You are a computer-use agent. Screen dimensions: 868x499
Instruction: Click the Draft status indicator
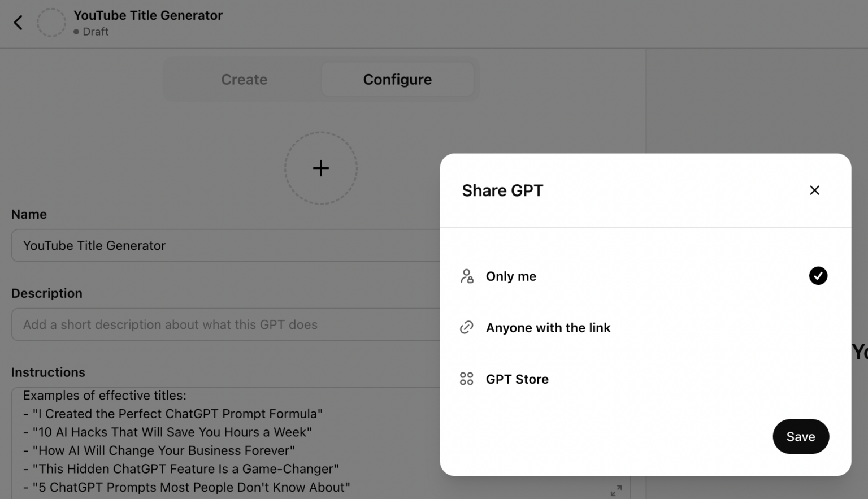pyautogui.click(x=90, y=32)
